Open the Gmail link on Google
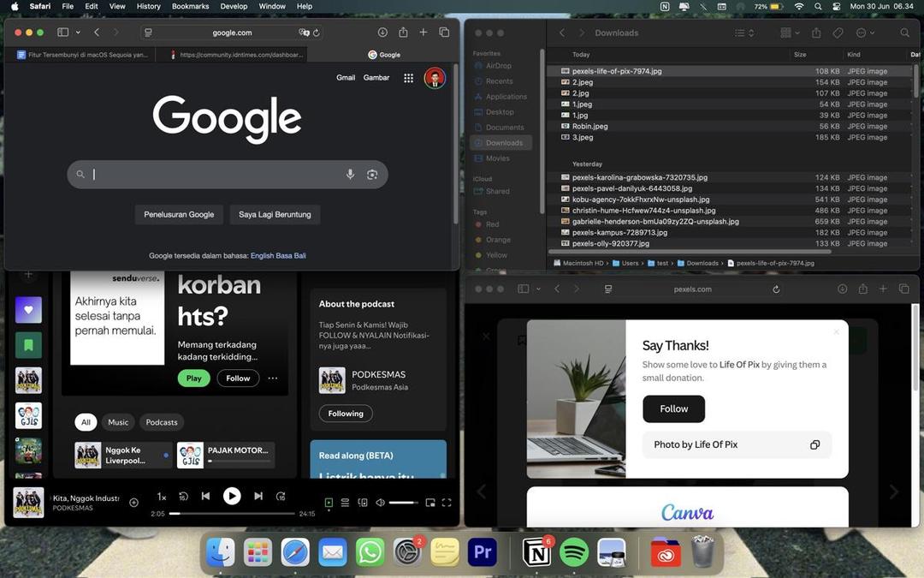924x578 pixels. click(346, 77)
